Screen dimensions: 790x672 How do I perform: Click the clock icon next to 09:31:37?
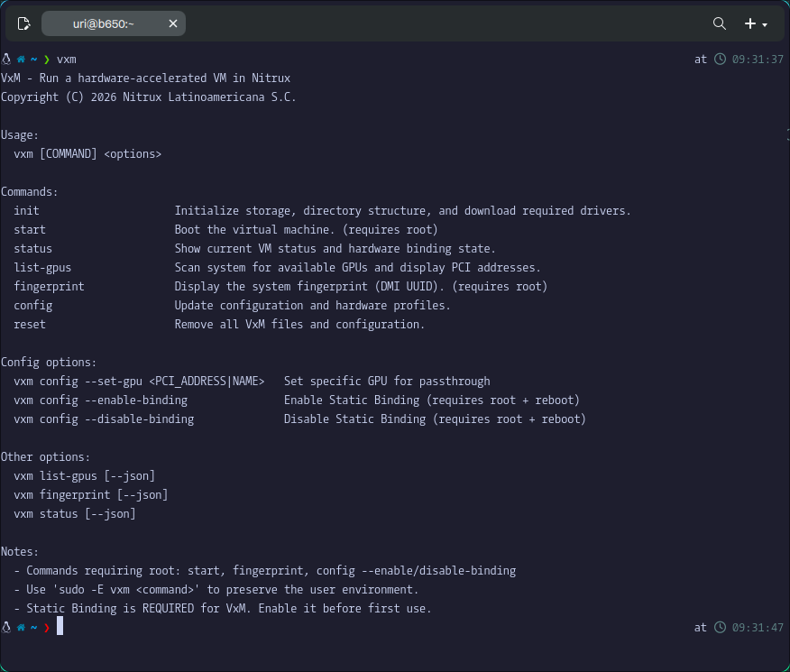point(720,60)
